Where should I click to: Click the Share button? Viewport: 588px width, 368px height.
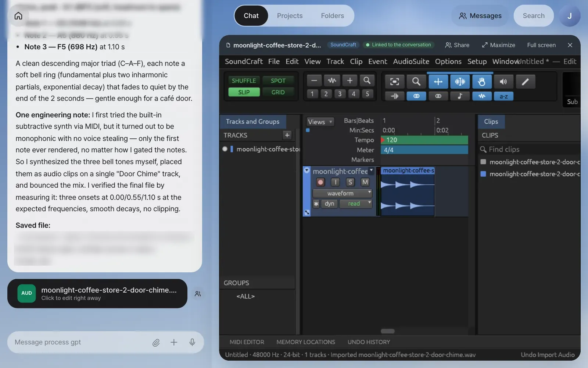pyautogui.click(x=457, y=45)
